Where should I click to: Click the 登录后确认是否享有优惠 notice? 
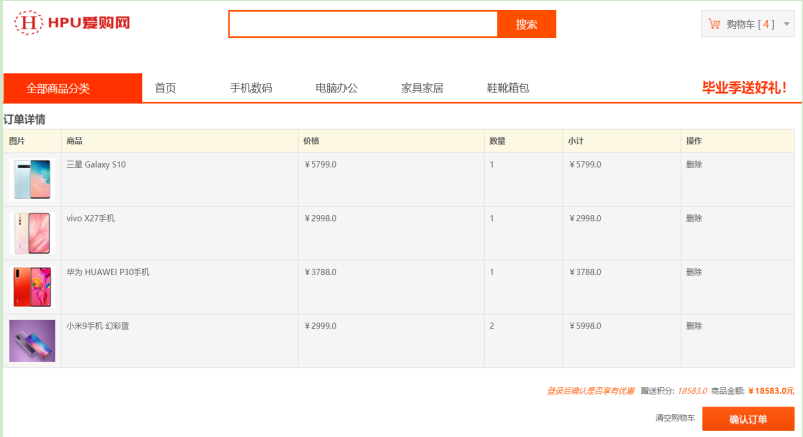point(590,391)
